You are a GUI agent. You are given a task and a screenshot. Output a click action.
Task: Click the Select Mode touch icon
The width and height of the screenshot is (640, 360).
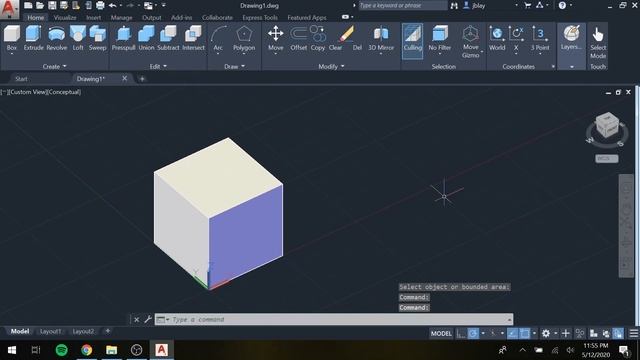[x=598, y=42]
